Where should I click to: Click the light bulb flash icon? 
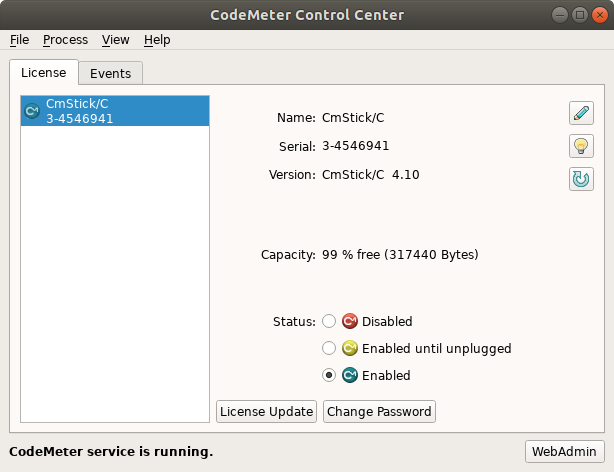580,146
